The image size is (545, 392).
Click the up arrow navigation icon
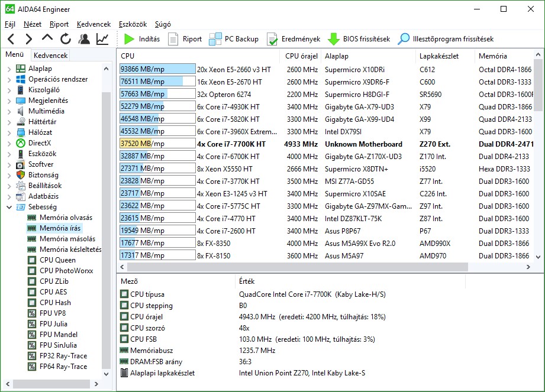pos(47,39)
